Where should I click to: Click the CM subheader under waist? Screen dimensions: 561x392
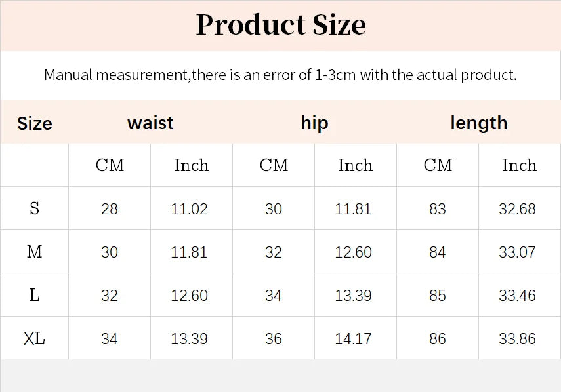[x=110, y=165]
